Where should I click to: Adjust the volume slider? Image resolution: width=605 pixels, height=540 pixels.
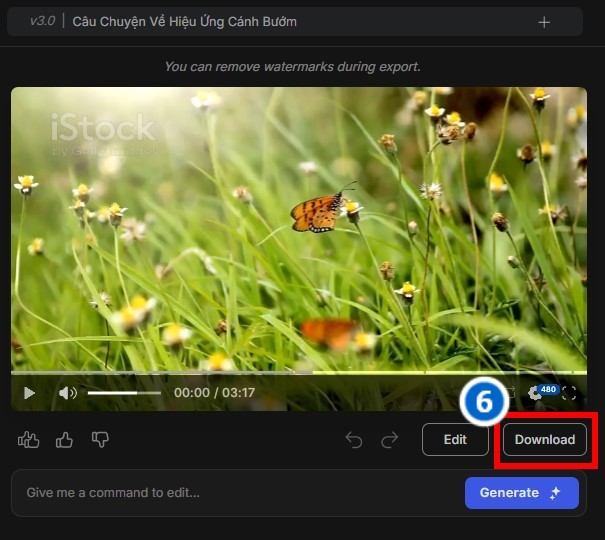coord(124,393)
